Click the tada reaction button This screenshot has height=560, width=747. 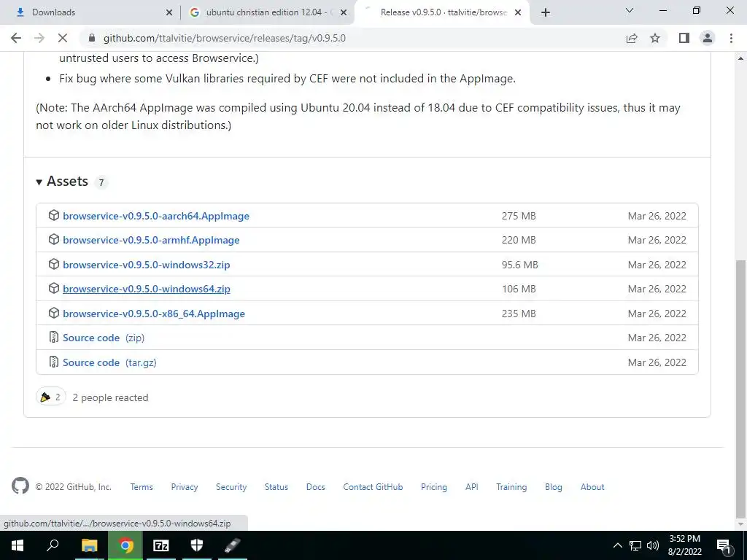[50, 397]
